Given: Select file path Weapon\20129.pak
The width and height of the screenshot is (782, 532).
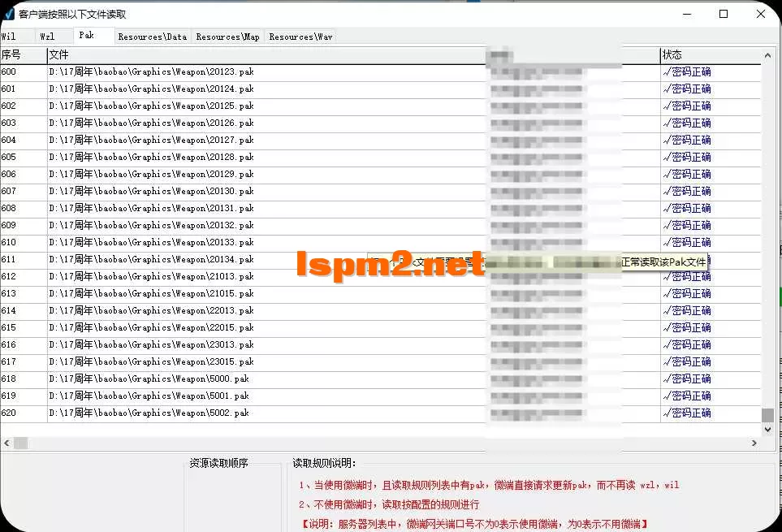Looking at the screenshot, I should tap(152, 174).
